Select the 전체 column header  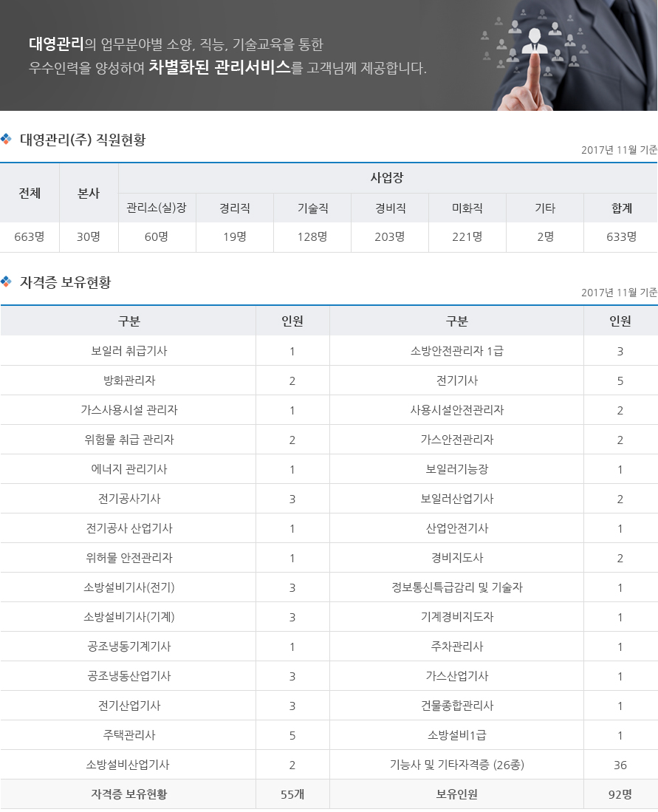point(30,193)
